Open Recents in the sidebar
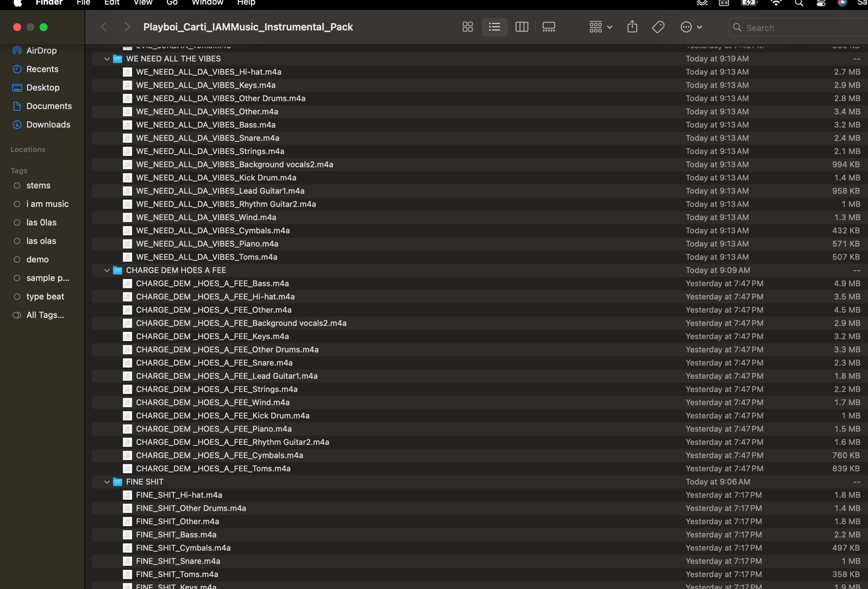868x589 pixels. (x=42, y=69)
